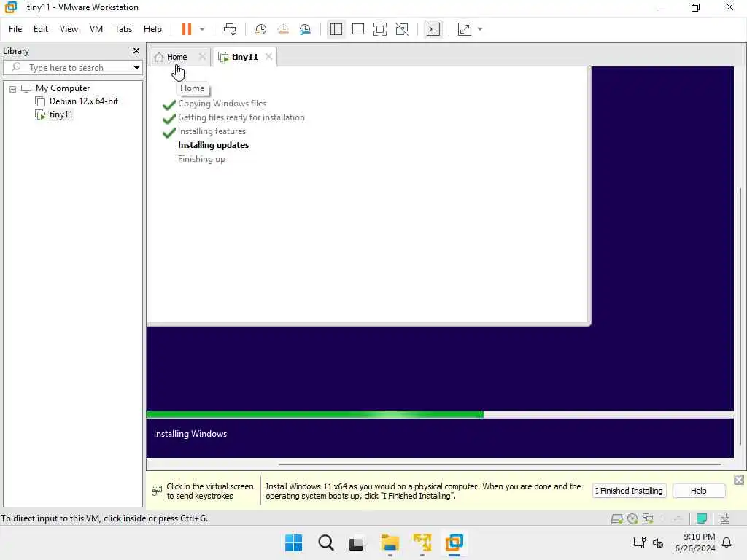747x560 pixels.
Task: Click the network adapter status icon
Action: point(648,518)
